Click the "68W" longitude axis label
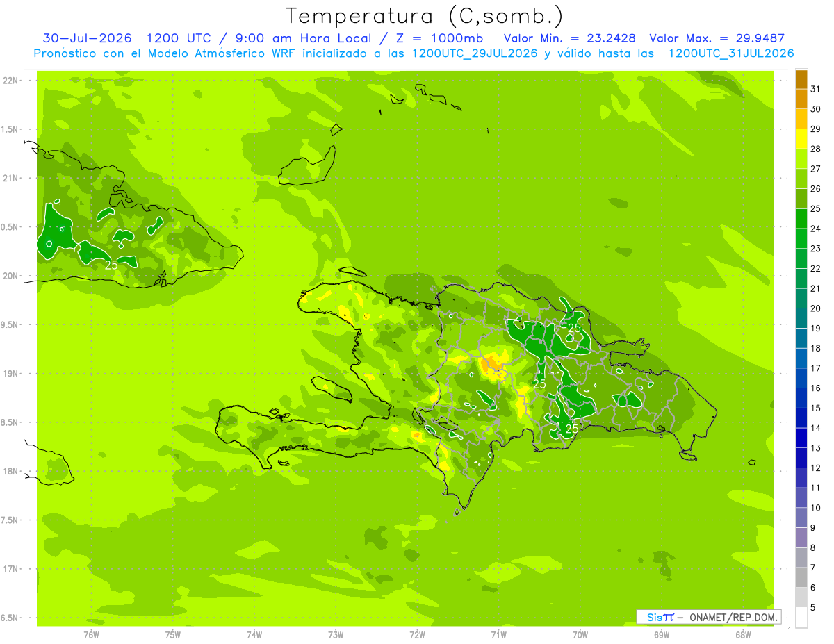The width and height of the screenshot is (834, 644). tap(743, 635)
